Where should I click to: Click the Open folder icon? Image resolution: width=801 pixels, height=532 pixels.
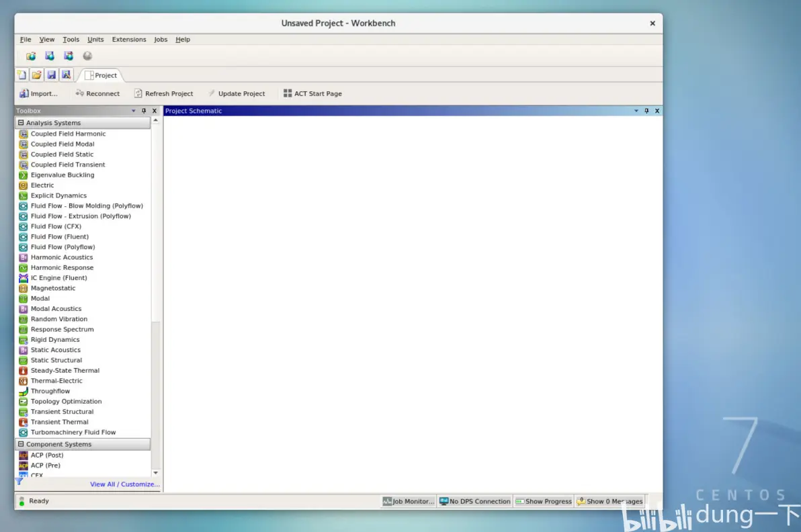(37, 75)
